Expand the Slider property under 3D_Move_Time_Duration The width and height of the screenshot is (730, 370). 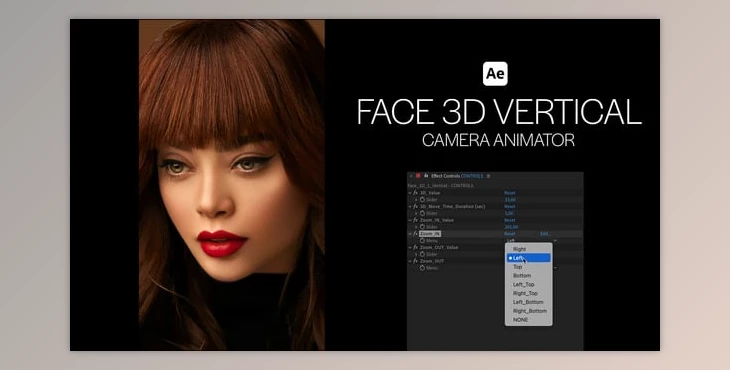[x=416, y=213]
